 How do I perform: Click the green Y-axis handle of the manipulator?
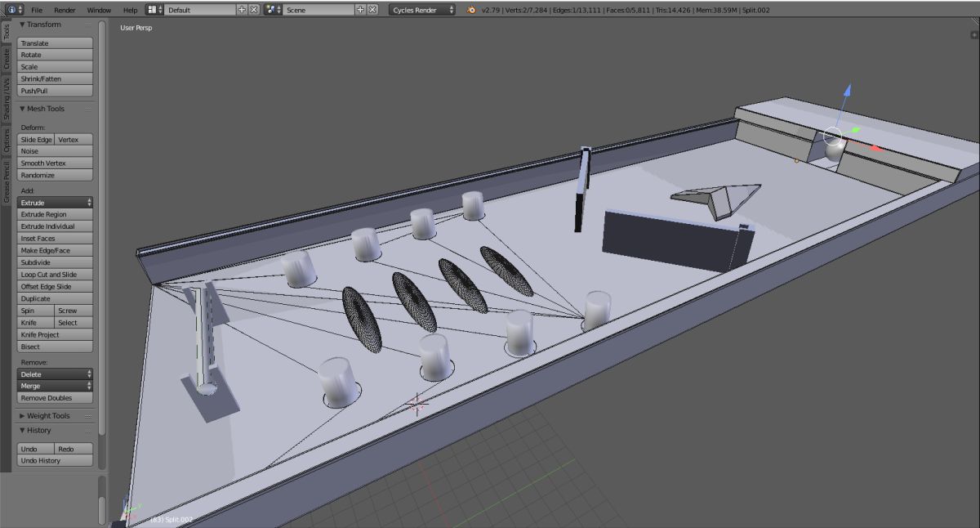click(x=855, y=129)
